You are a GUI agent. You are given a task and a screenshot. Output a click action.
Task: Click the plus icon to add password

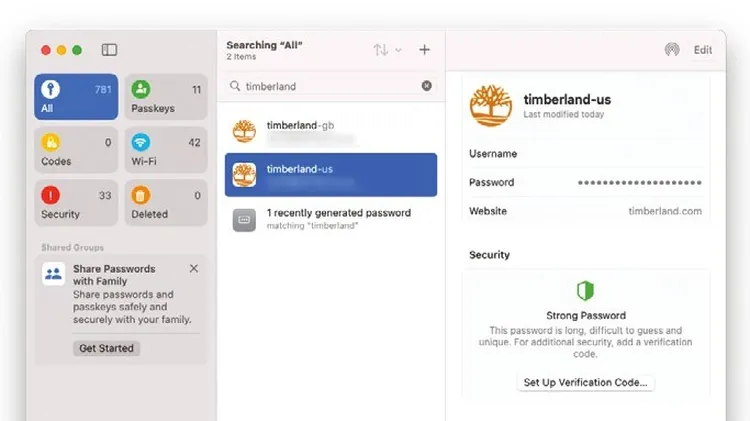click(x=424, y=50)
